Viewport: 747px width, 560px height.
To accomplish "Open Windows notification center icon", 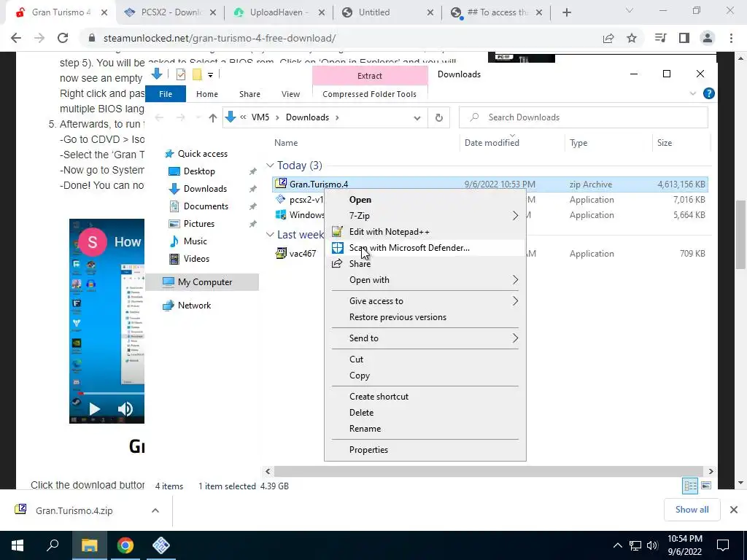I will pyautogui.click(x=723, y=545).
